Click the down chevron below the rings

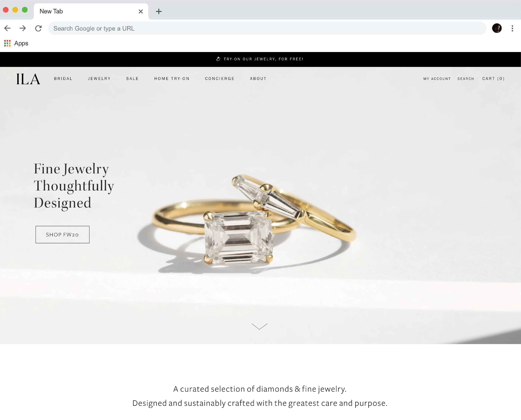[260, 326]
